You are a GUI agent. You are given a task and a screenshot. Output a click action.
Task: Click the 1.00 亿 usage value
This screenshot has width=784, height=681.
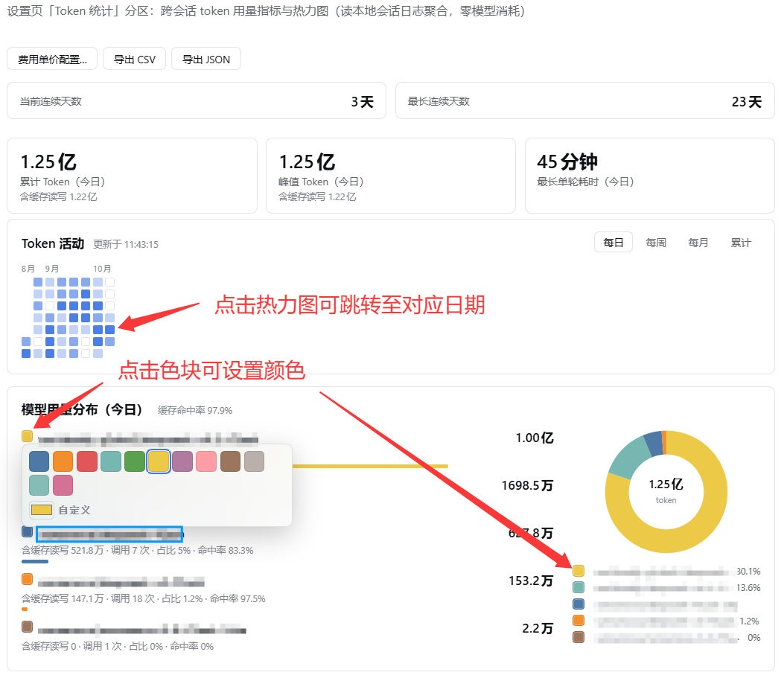pos(535,438)
